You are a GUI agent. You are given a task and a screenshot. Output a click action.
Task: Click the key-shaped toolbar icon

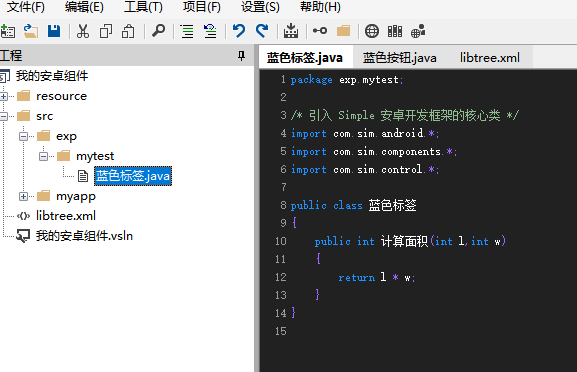(x=320, y=31)
